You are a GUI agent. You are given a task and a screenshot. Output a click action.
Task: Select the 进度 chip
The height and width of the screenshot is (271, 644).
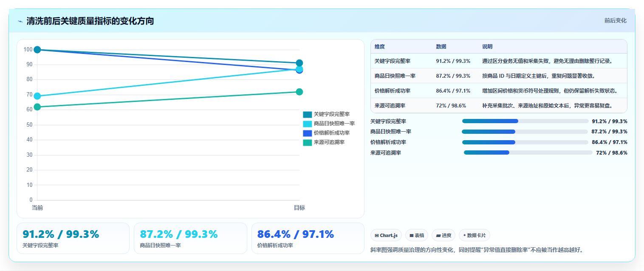pyautogui.click(x=443, y=235)
